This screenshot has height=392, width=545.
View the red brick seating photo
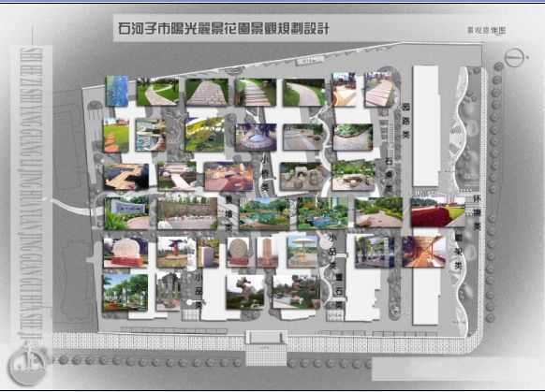(229, 177)
